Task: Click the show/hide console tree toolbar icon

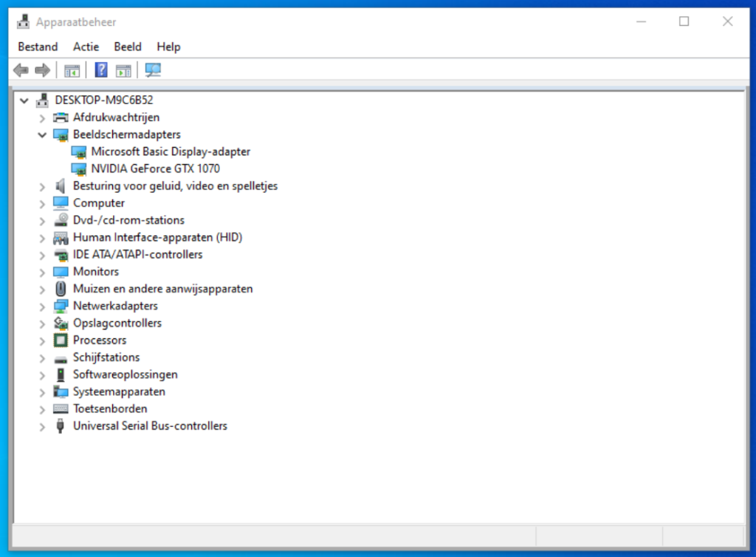Action: 72,70
